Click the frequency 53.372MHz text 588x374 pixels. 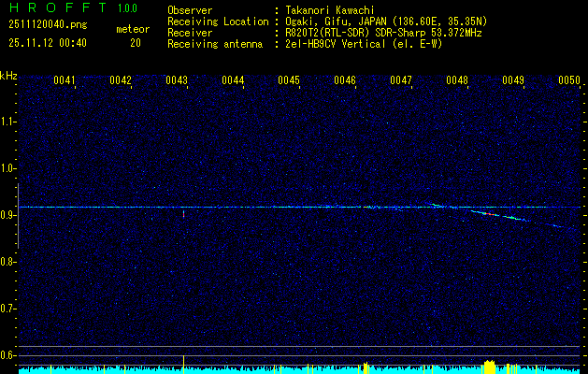click(455, 33)
